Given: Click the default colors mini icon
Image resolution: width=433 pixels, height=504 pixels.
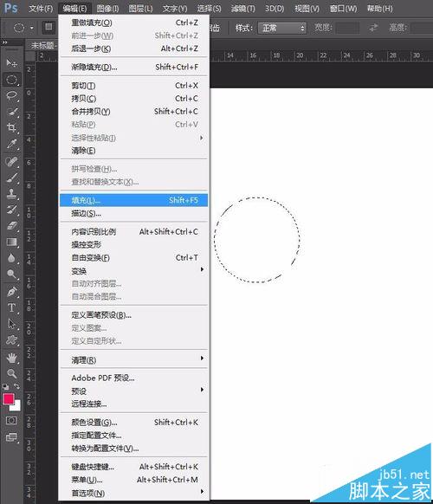Looking at the screenshot, I should click(5, 387).
